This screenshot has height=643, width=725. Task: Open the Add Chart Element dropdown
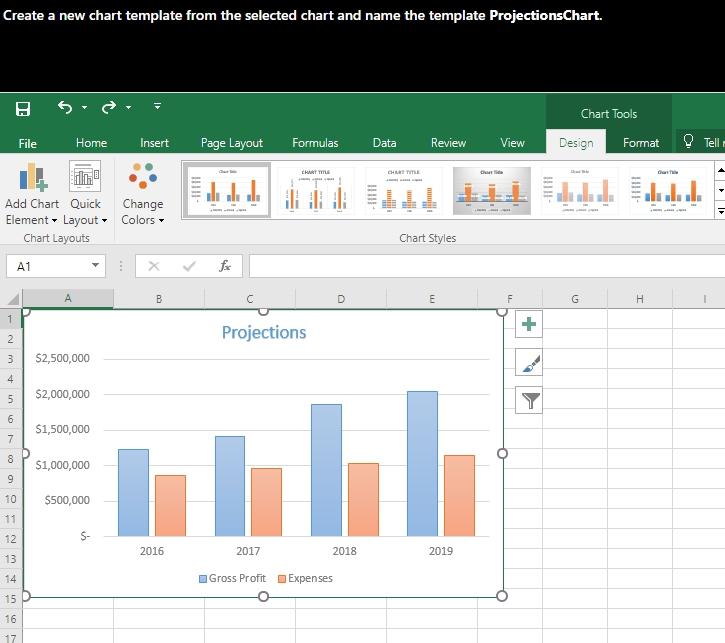[32, 194]
